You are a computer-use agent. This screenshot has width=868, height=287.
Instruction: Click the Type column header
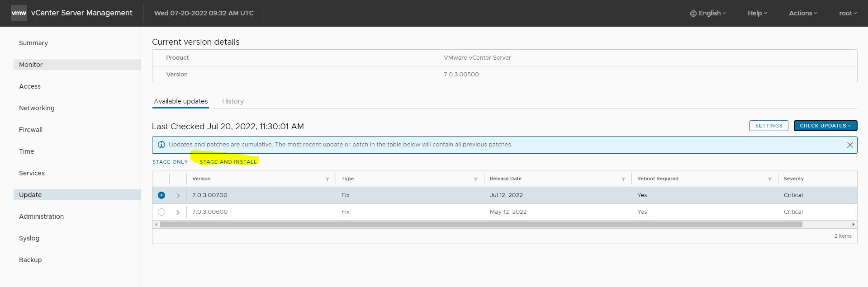coord(347,179)
